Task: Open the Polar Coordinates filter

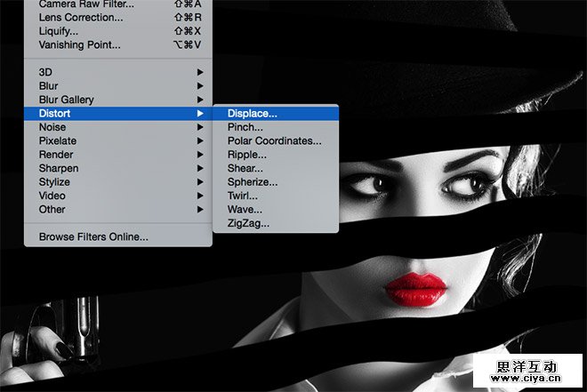Action: coord(274,140)
